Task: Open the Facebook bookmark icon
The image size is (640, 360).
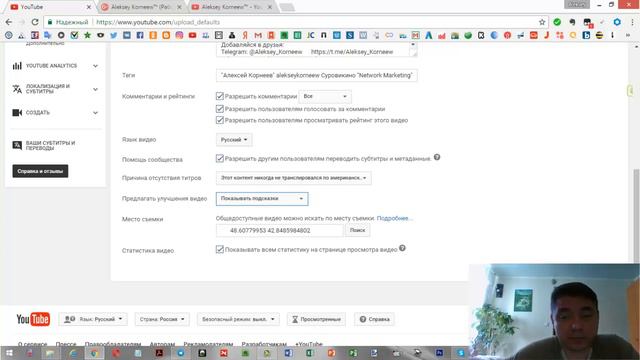Action: tap(140, 36)
